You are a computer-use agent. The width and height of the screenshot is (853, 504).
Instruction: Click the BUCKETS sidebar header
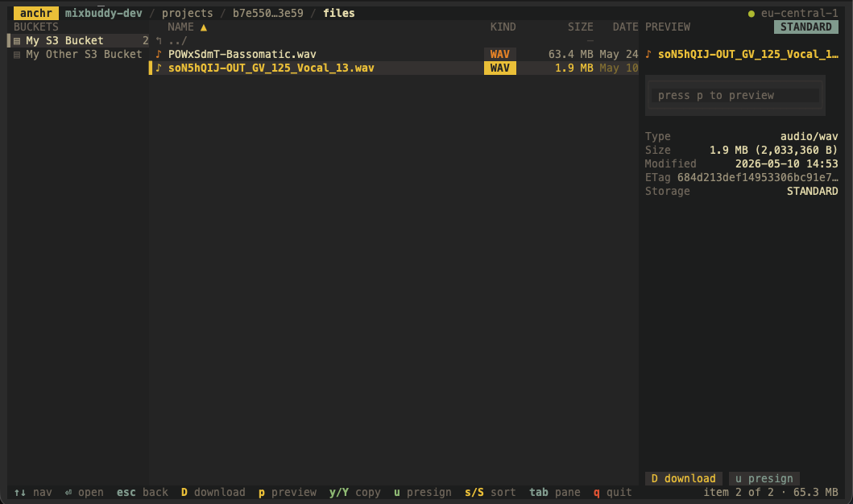tap(36, 27)
